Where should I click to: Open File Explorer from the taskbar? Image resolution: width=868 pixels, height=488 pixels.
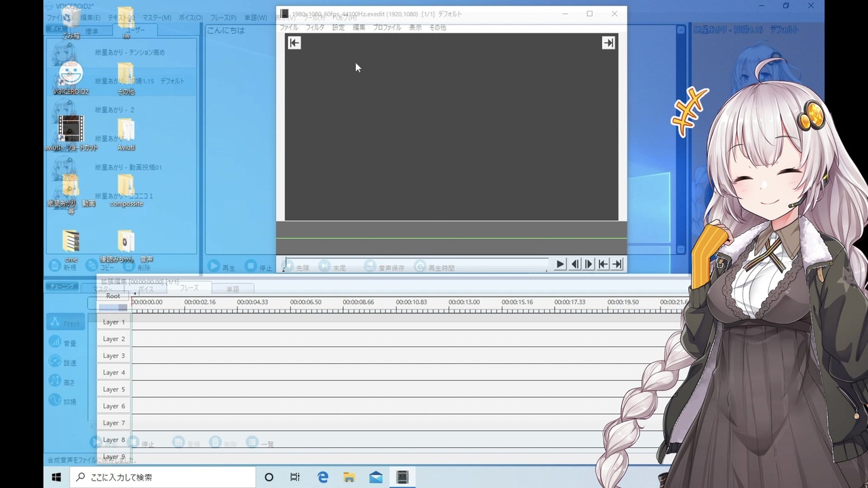click(349, 477)
